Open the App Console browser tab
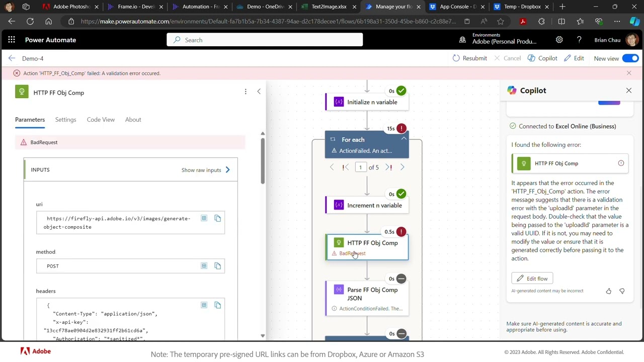This screenshot has width=644, height=362. 457,7
